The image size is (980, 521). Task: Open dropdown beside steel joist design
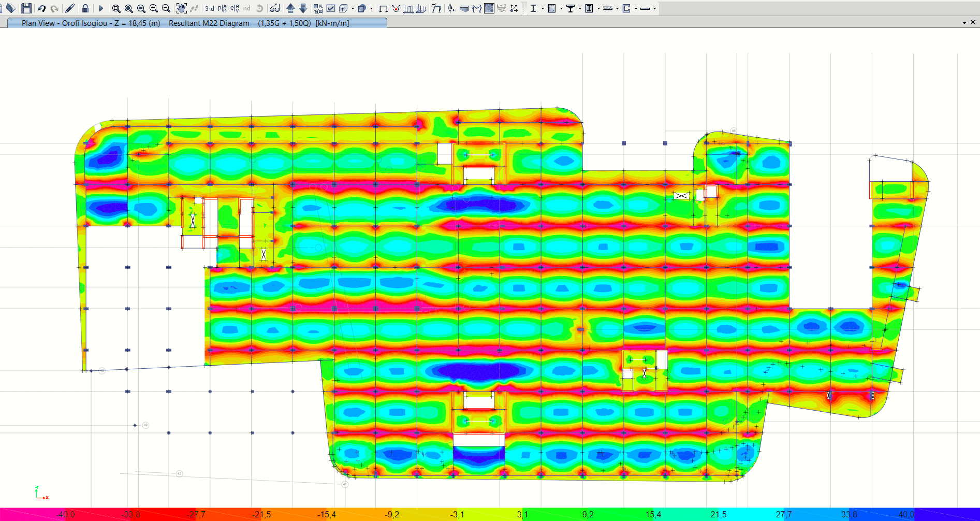tap(617, 8)
